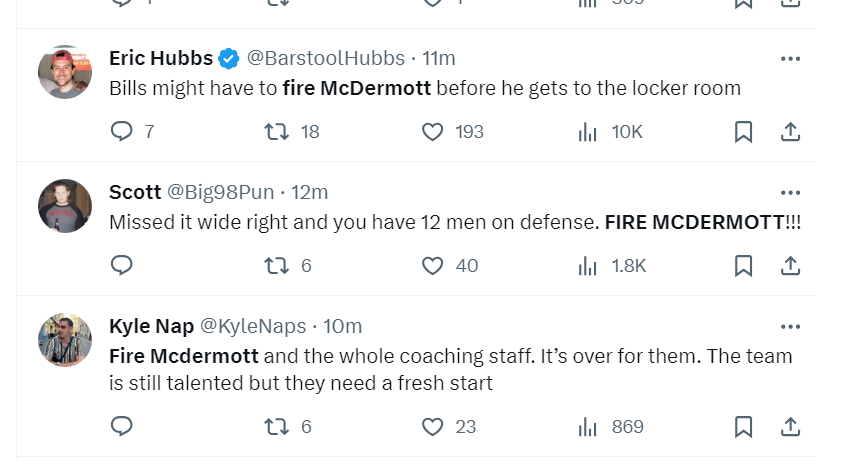Image resolution: width=847 pixels, height=474 pixels.
Task: Open more options on Eric Hubbs' tweet
Action: (x=790, y=59)
